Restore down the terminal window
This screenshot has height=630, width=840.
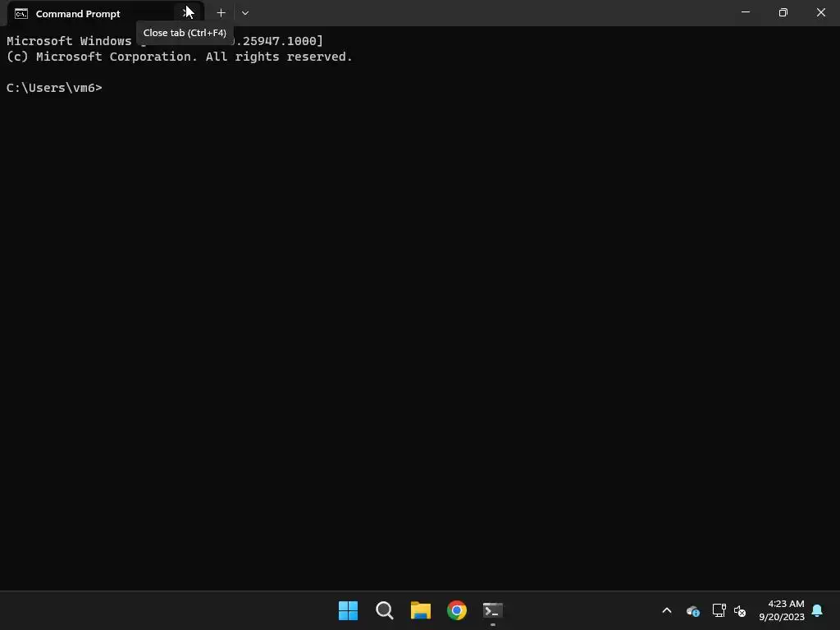point(783,12)
